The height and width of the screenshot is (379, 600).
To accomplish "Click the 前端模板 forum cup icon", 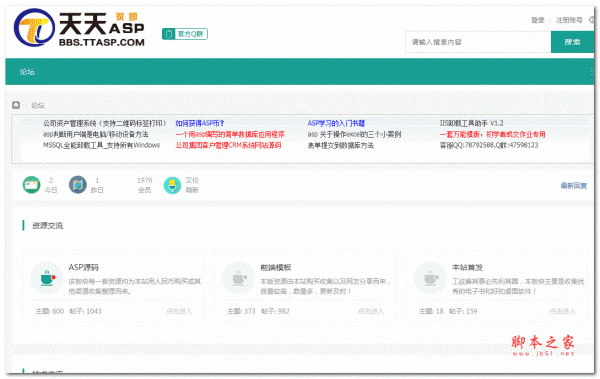I will click(x=238, y=278).
